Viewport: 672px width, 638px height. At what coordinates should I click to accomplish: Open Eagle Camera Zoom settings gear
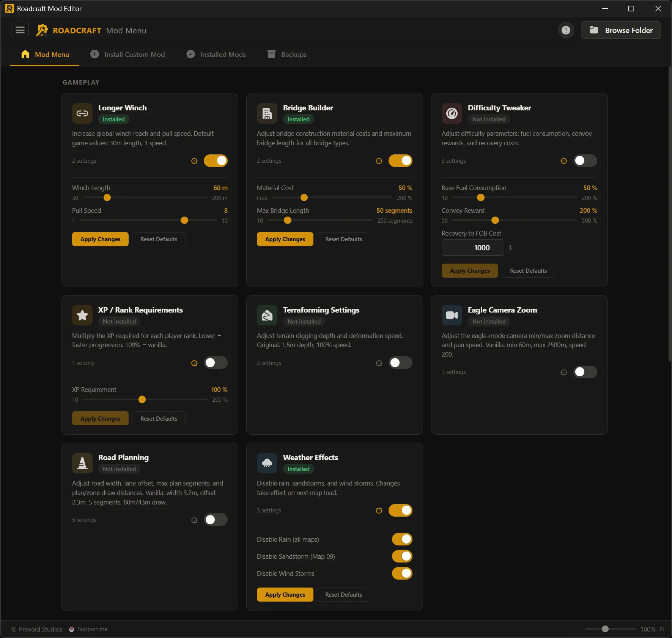pyautogui.click(x=564, y=372)
